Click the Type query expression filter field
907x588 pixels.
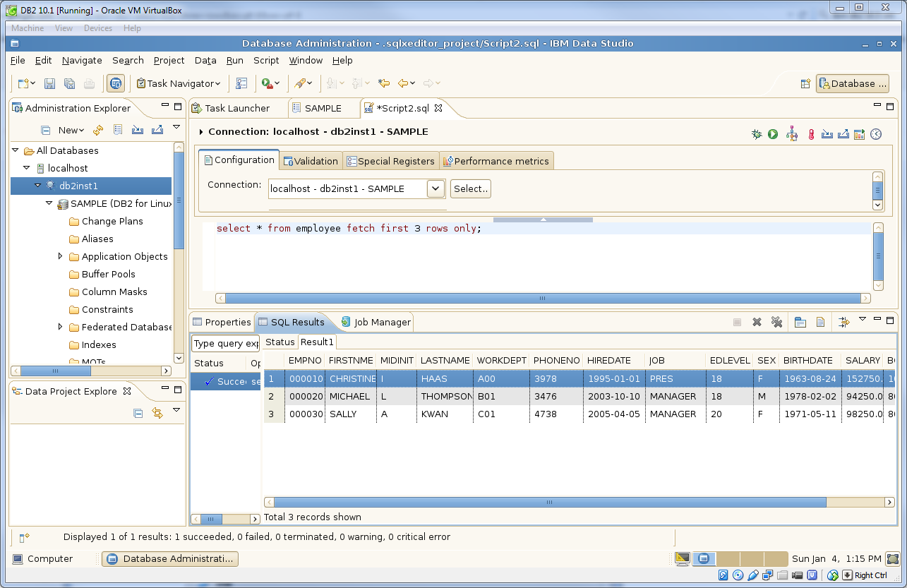(x=226, y=343)
